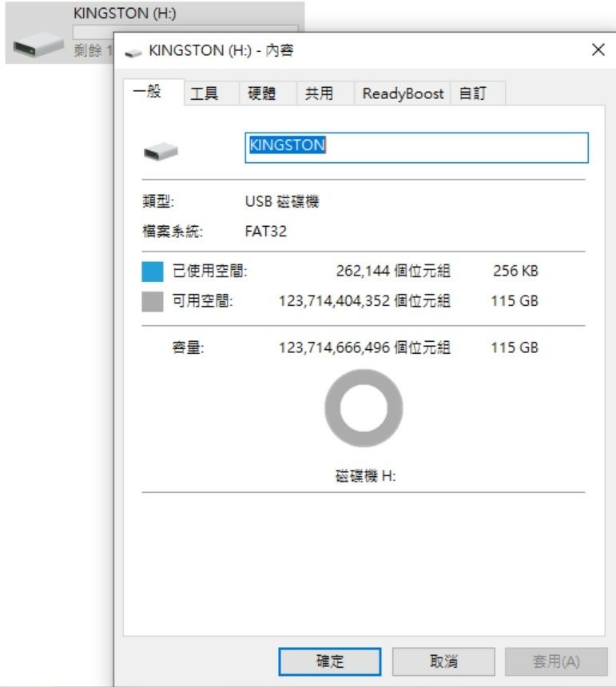The width and height of the screenshot is (616, 687).
Task: Open the 硬體 tab
Action: 268,93
